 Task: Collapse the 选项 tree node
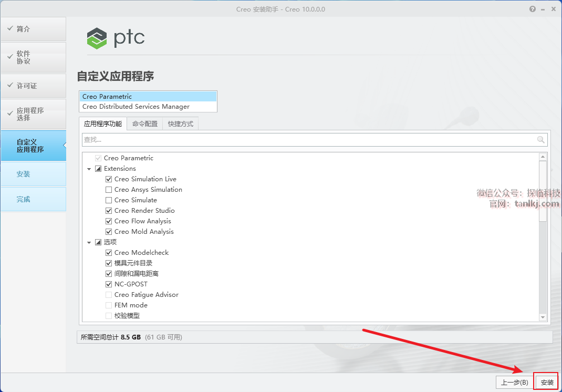pyautogui.click(x=89, y=242)
